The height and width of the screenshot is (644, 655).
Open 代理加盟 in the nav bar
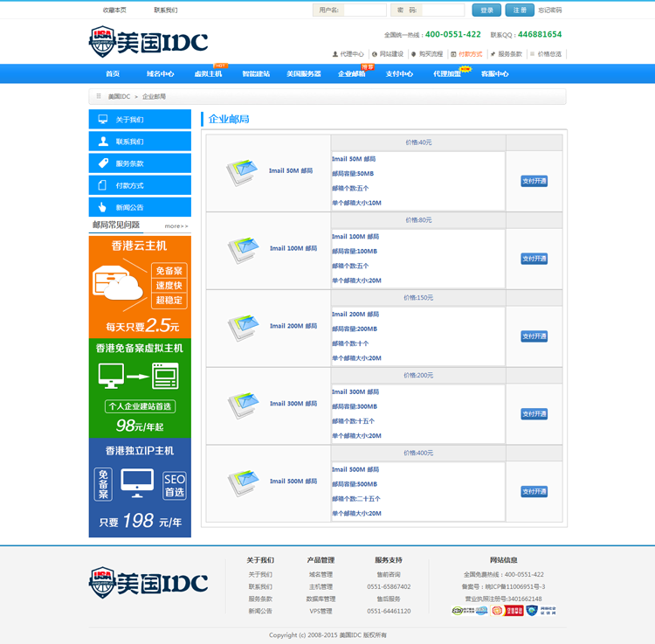coord(447,74)
